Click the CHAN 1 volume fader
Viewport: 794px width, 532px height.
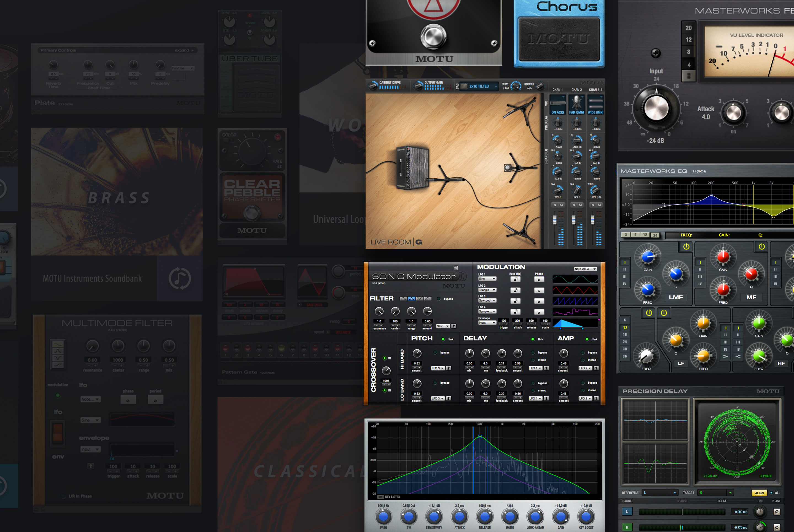point(555,221)
